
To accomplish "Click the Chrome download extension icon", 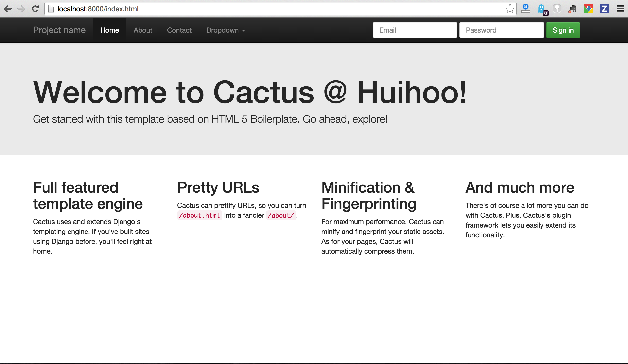I will pos(589,9).
